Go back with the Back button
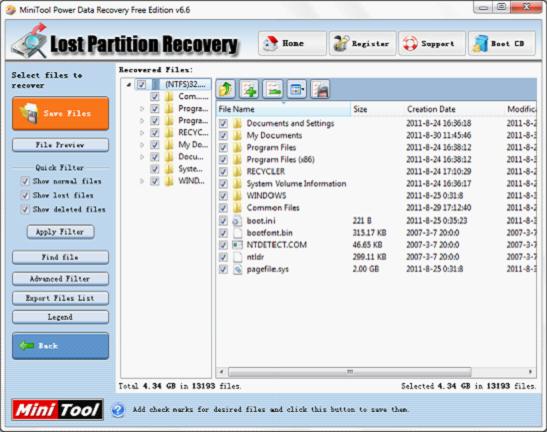Screen dimensions: 547x432 [60, 346]
